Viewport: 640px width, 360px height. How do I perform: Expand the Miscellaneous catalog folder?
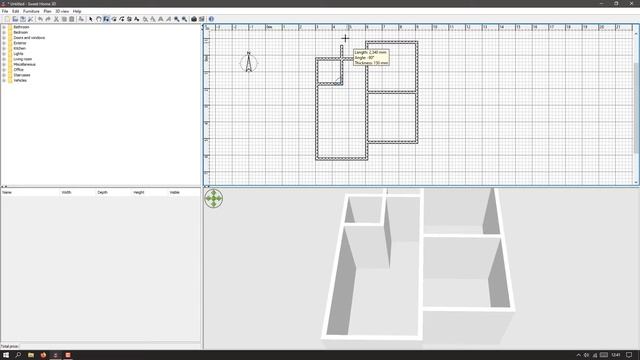[4, 64]
